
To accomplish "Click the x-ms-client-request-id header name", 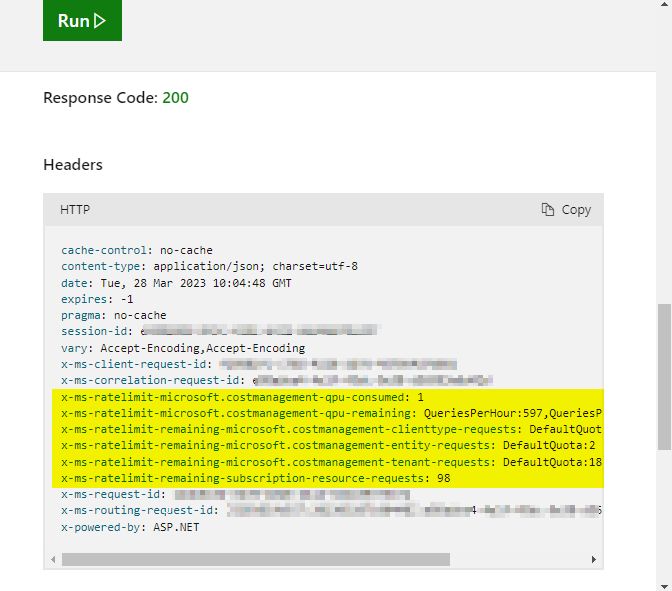I will coord(136,364).
